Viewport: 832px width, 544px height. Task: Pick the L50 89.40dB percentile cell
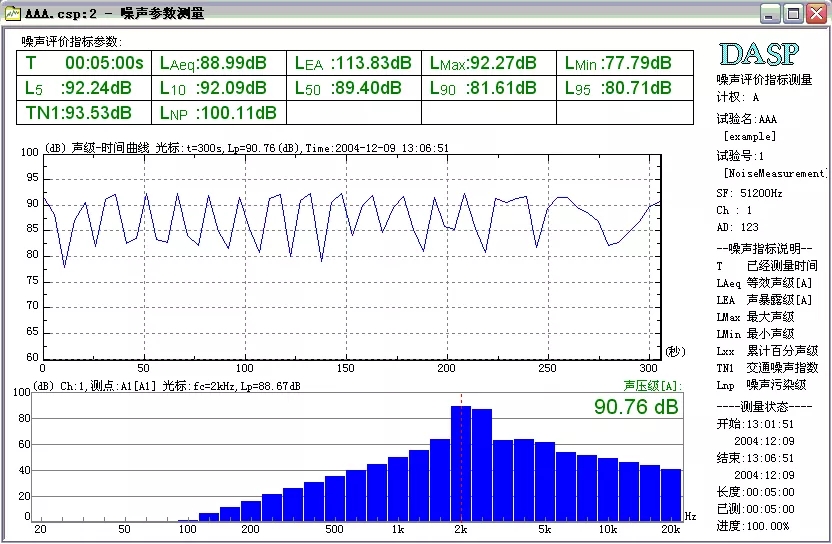click(x=353, y=88)
